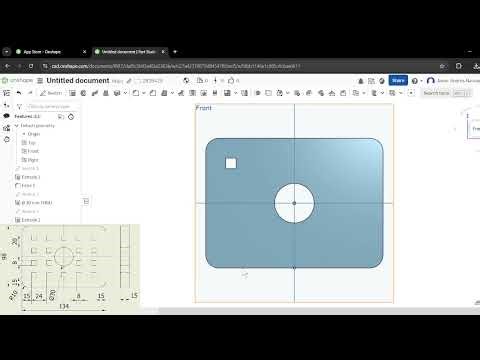This screenshot has height=360, width=480.
Task: Bookmark this page with star icon
Action: tap(442, 66)
